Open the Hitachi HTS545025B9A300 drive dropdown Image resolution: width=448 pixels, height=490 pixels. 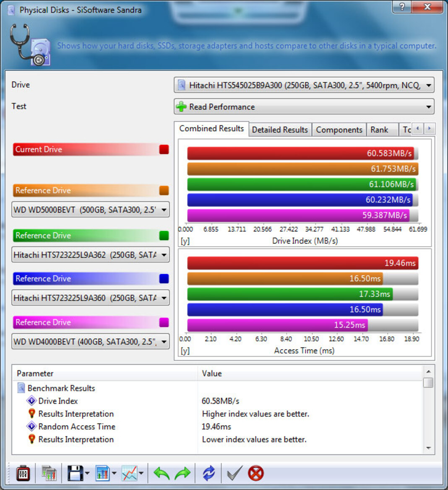(x=304, y=86)
